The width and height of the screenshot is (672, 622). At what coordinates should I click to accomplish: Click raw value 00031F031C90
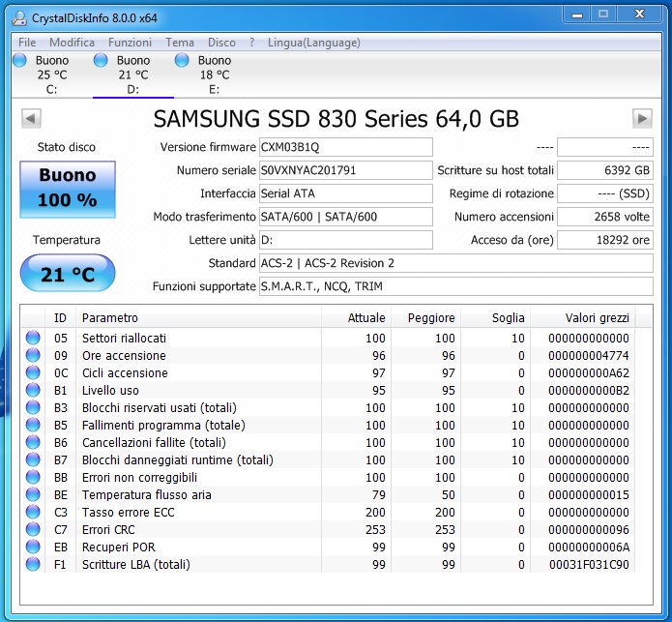(589, 565)
